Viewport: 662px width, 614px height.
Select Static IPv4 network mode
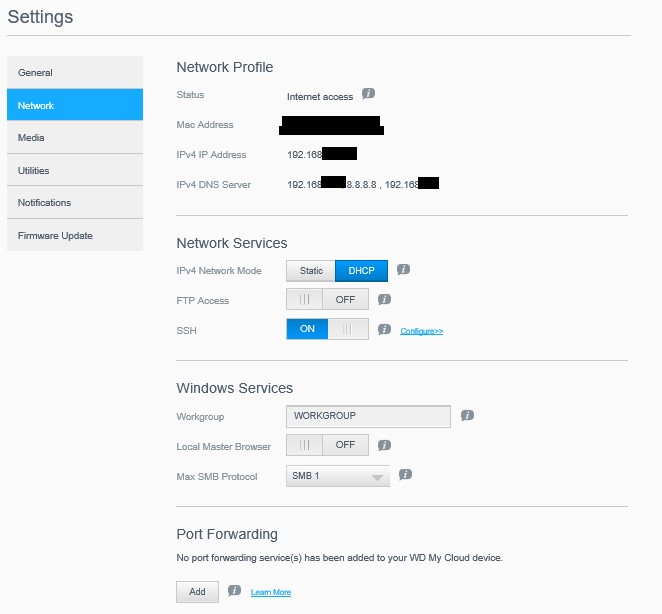tap(311, 270)
